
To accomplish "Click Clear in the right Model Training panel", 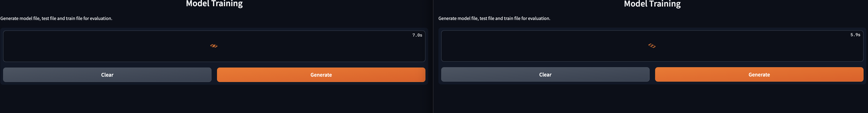I will 546,74.
